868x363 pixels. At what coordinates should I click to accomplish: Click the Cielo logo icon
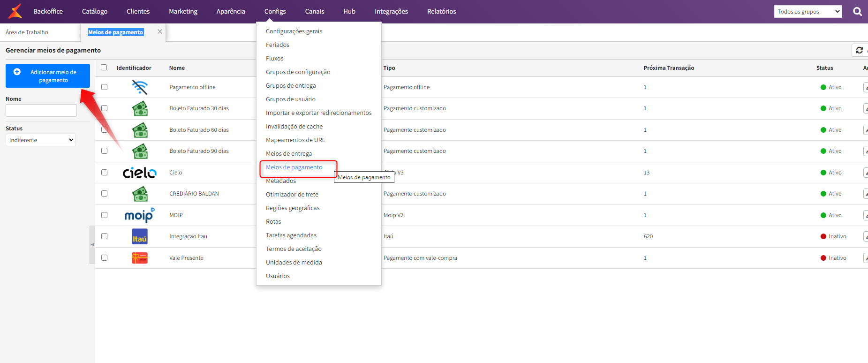(140, 173)
